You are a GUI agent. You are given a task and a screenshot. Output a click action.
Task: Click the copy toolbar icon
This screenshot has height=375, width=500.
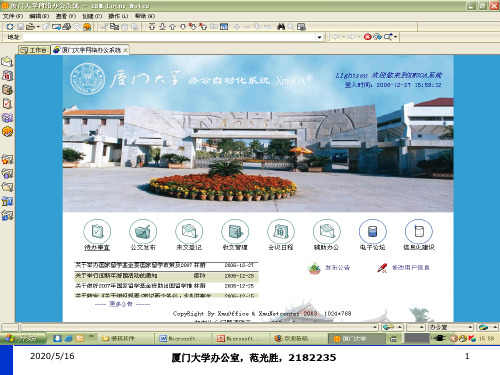tap(114, 27)
